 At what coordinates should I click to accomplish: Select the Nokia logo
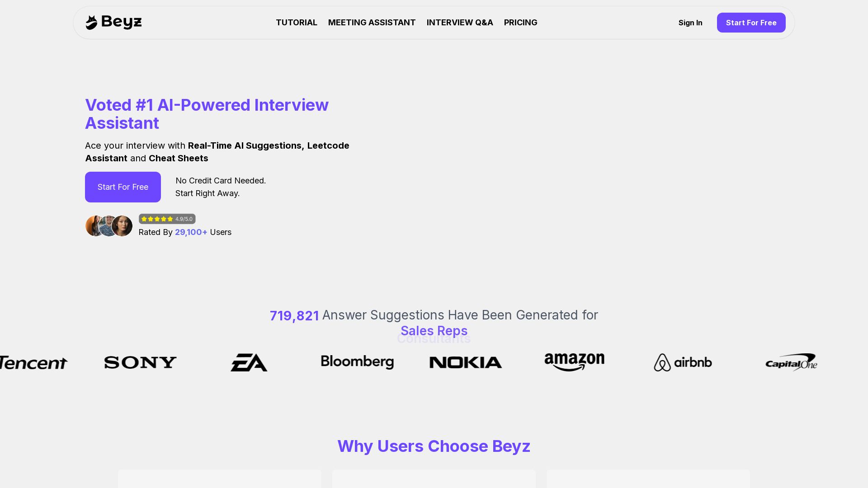(x=466, y=362)
